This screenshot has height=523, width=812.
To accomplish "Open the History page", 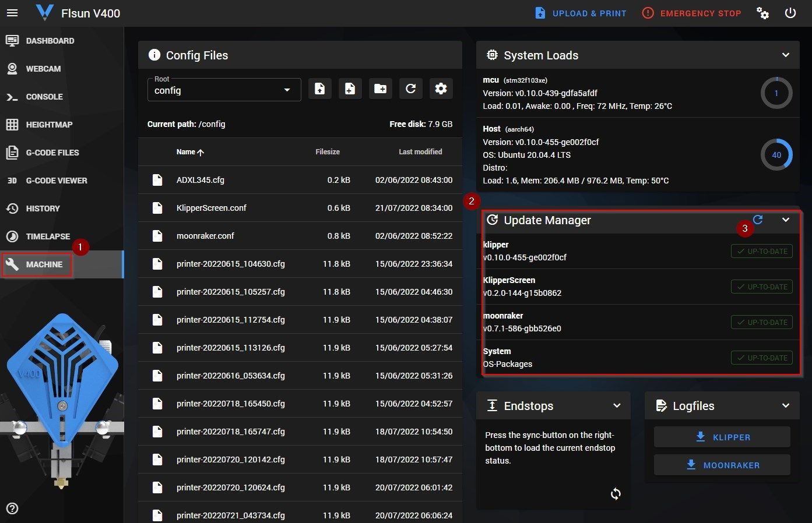I will [x=62, y=209].
